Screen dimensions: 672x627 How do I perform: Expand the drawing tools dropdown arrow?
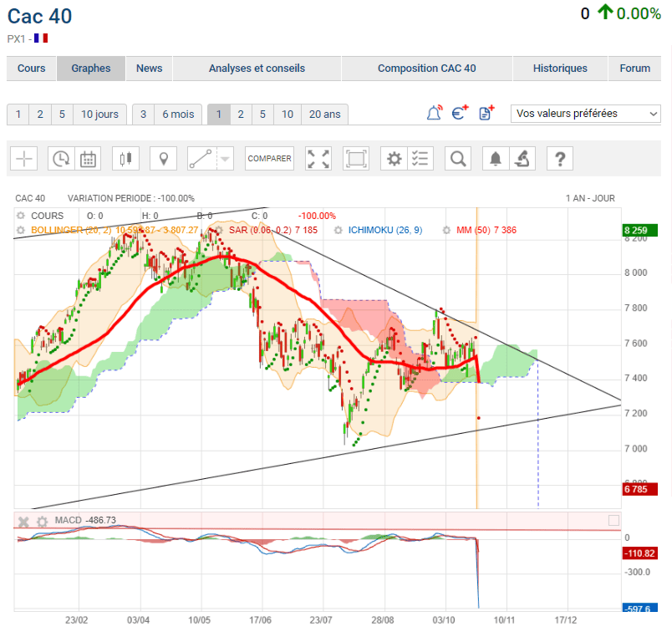coord(225,159)
